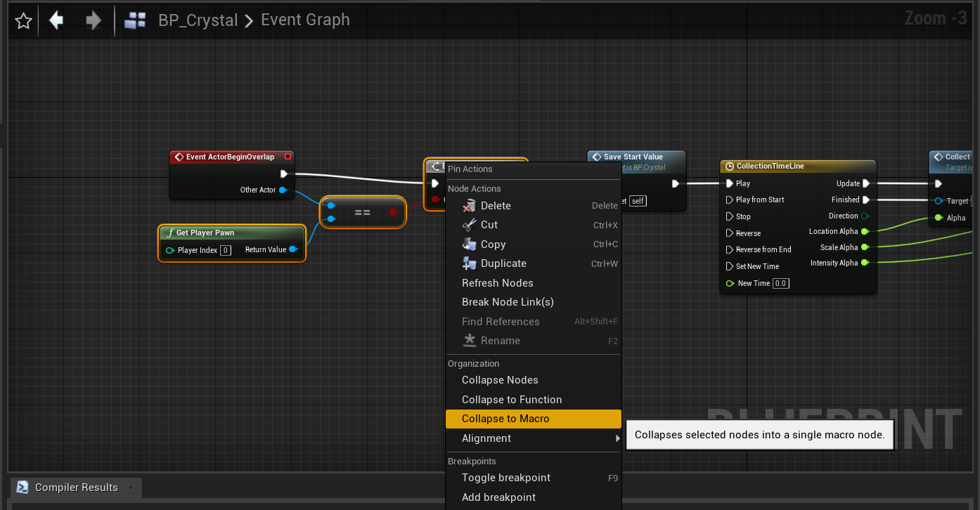Click the Scale Alpha output pin

click(865, 247)
